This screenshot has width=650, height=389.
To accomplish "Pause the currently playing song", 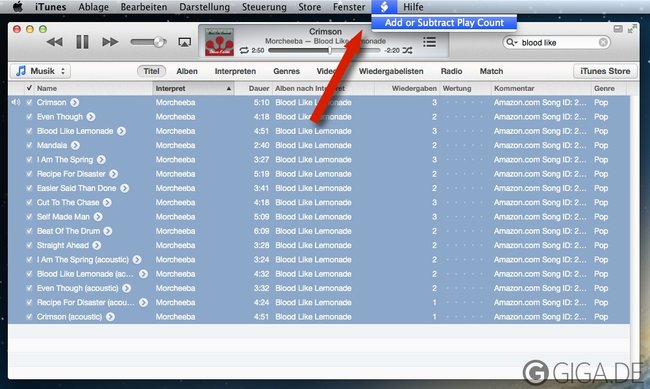I will 82,42.
